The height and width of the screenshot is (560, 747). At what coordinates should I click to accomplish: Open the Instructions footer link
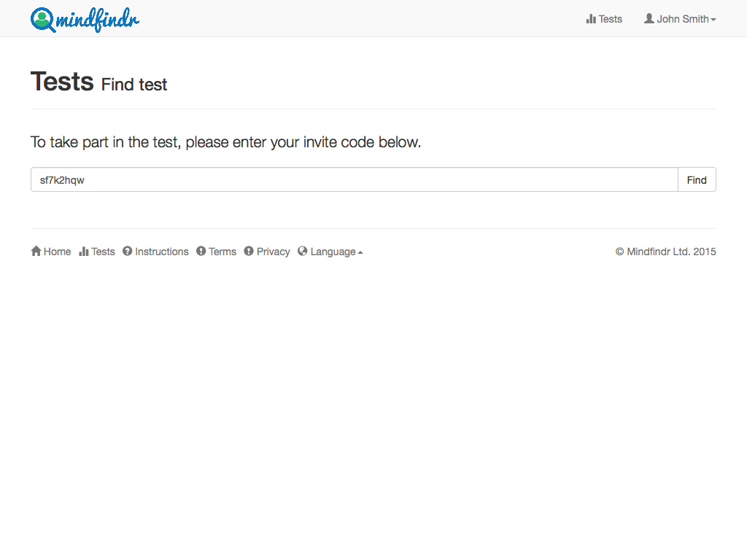pyautogui.click(x=155, y=252)
